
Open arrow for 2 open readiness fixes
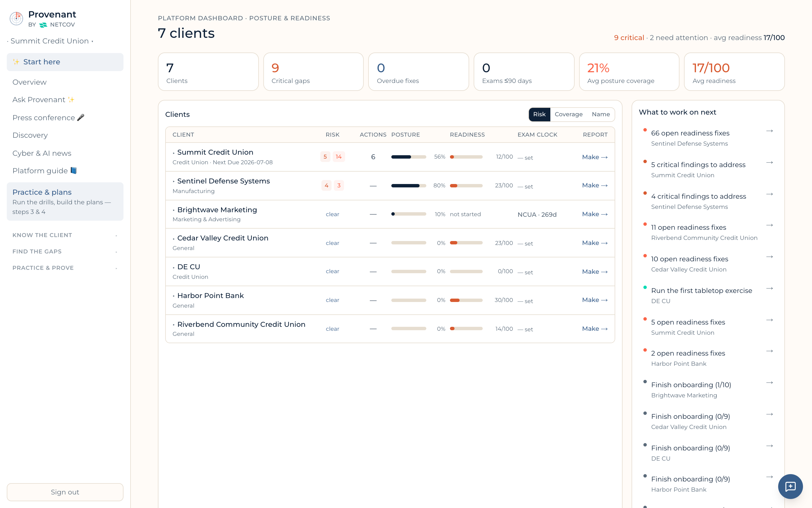pos(769,351)
